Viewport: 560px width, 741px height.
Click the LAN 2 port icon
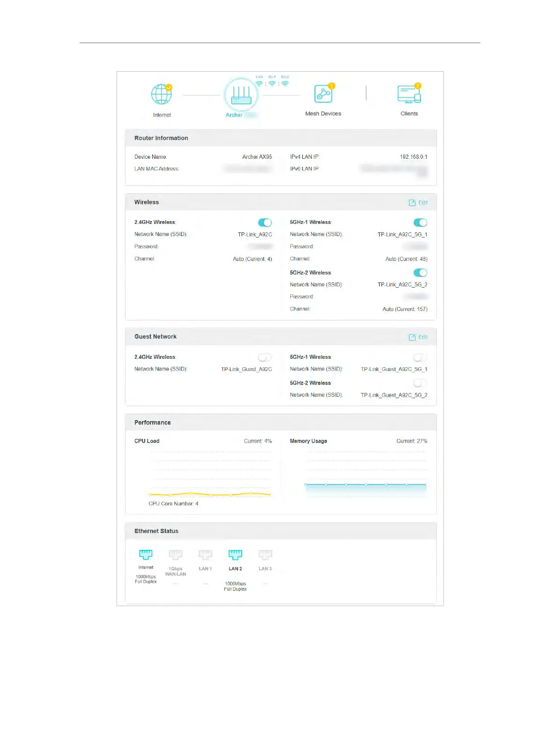tap(235, 555)
